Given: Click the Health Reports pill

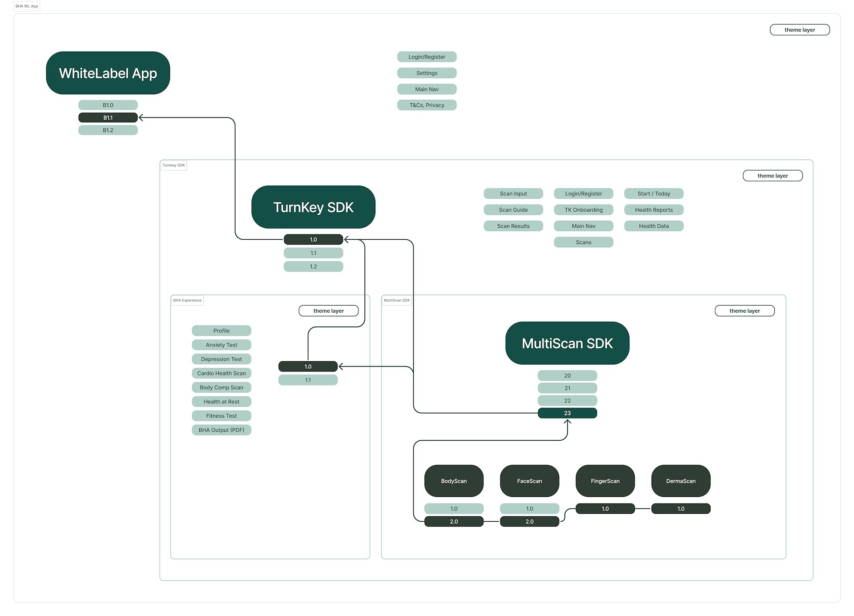Looking at the screenshot, I should coord(653,210).
